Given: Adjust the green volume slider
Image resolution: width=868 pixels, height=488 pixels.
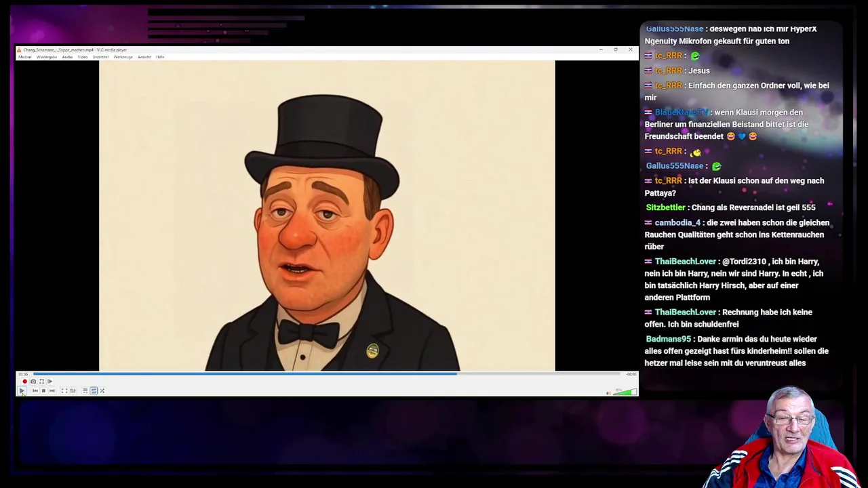Looking at the screenshot, I should 625,391.
